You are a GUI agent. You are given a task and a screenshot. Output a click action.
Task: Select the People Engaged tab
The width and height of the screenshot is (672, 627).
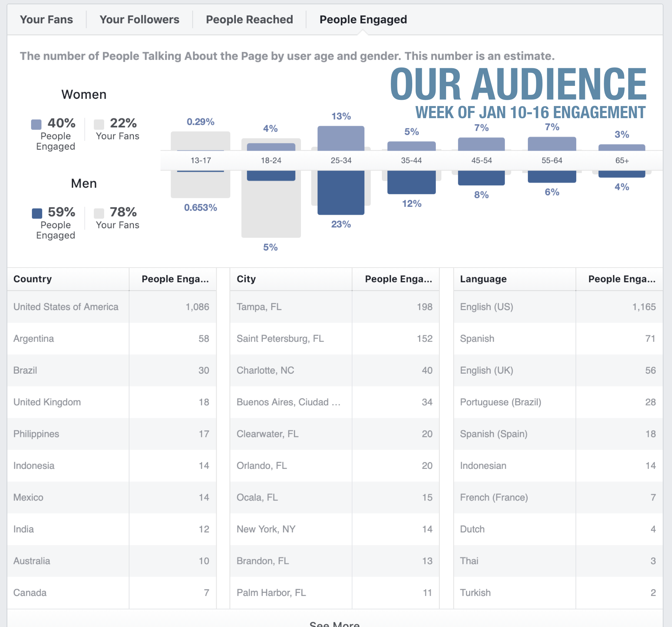coord(363,20)
